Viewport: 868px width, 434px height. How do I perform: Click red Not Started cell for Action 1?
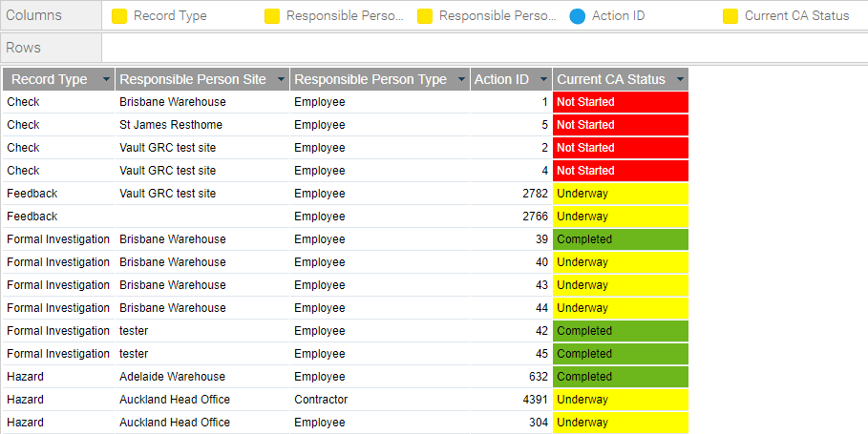621,102
